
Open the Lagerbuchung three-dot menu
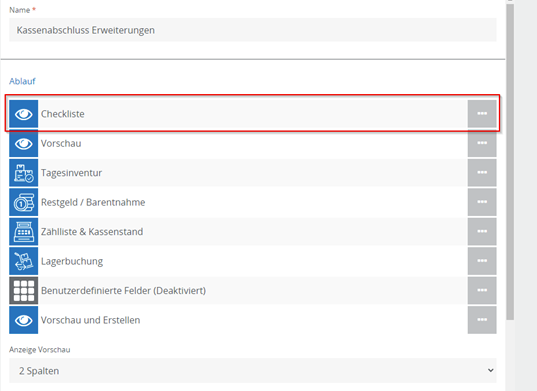(482, 261)
